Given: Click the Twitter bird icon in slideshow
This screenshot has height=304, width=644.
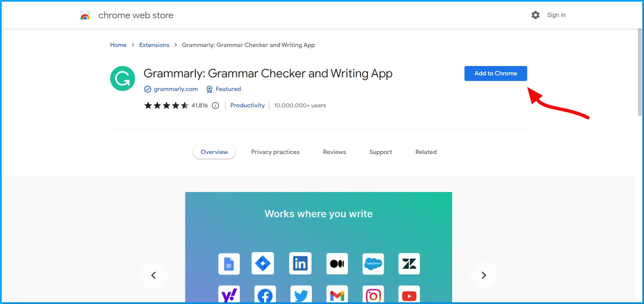Looking at the screenshot, I should pyautogui.click(x=301, y=294).
